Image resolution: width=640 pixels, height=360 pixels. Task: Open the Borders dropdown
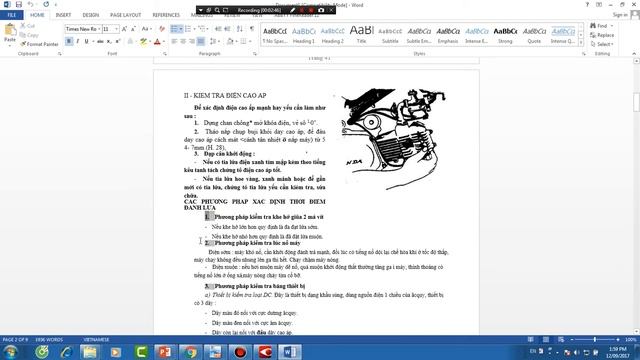point(250,41)
